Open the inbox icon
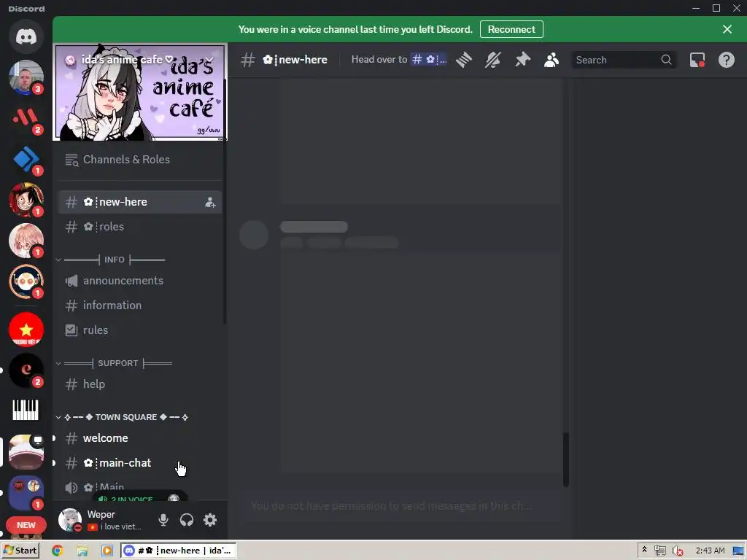This screenshot has height=560, width=747. click(697, 60)
